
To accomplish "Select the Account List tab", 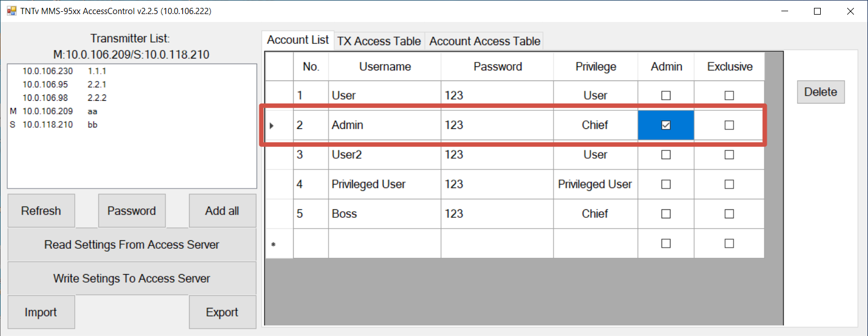I will [x=298, y=40].
